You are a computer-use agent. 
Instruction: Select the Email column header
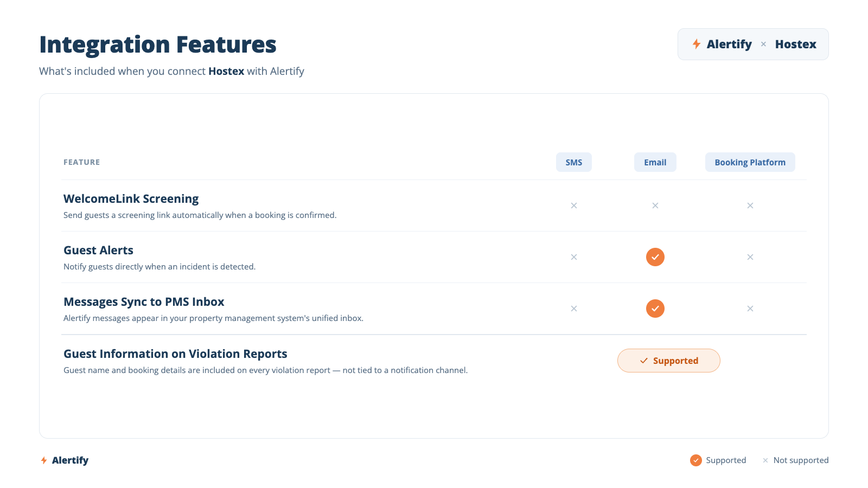(x=655, y=162)
